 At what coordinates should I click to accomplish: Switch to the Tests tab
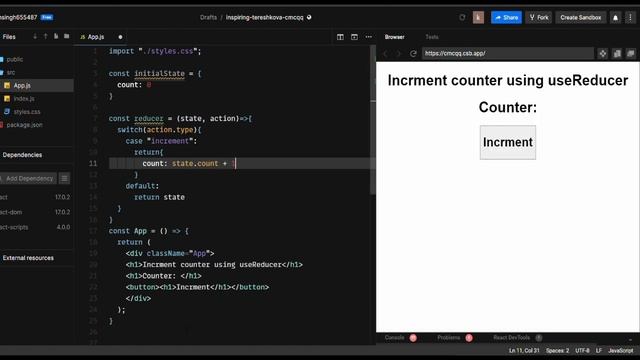(x=431, y=37)
